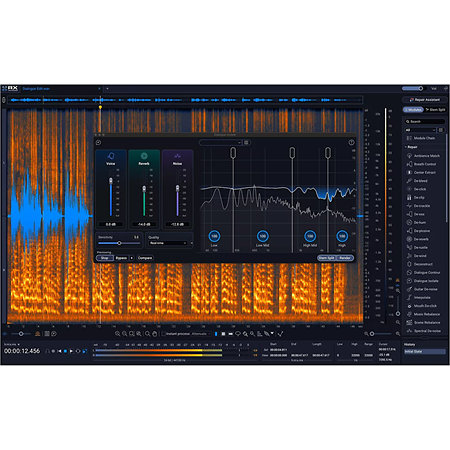Switch to the Modules tab
450x450 pixels.
413,110
